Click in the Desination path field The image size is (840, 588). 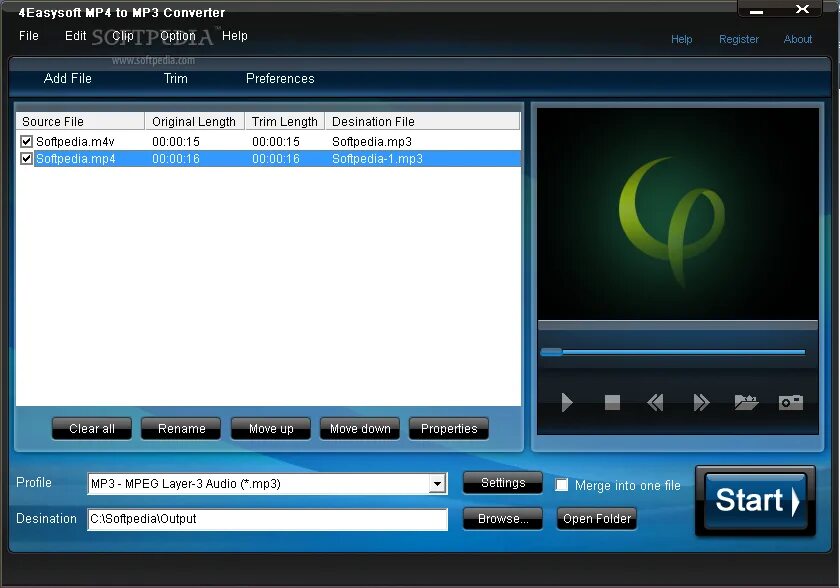(267, 519)
